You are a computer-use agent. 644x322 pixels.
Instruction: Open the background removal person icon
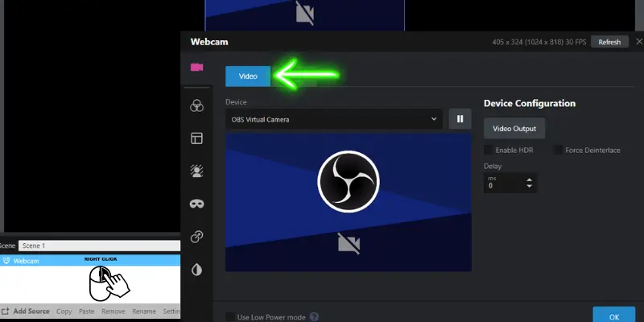[x=196, y=171]
